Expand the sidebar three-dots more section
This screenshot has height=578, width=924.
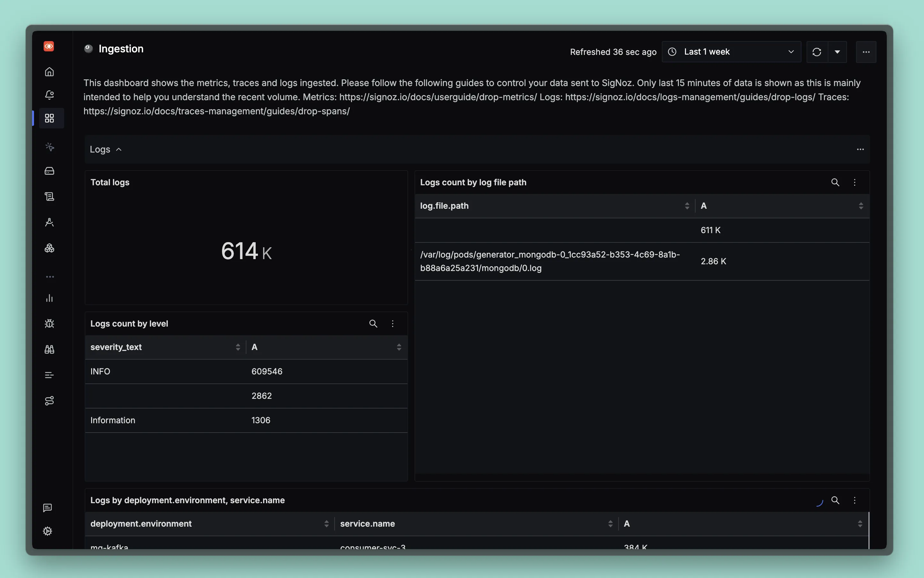point(50,277)
